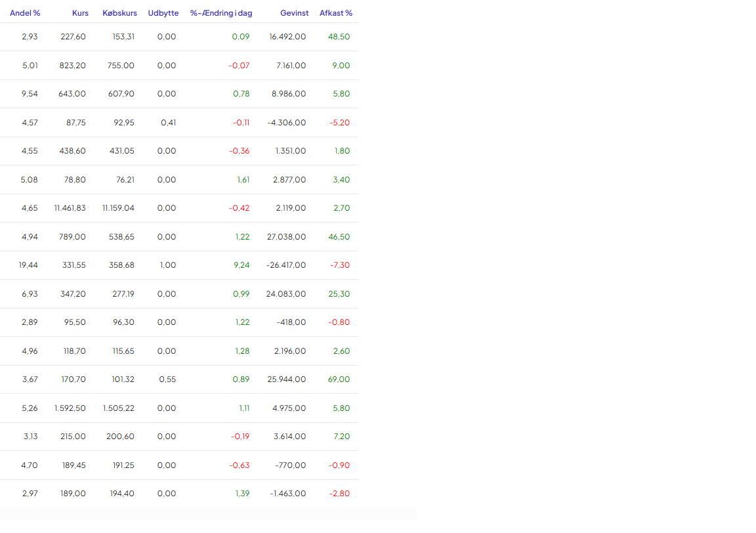Sort by %-Ændring i dag header
The width and height of the screenshot is (756, 533).
pyautogui.click(x=220, y=13)
